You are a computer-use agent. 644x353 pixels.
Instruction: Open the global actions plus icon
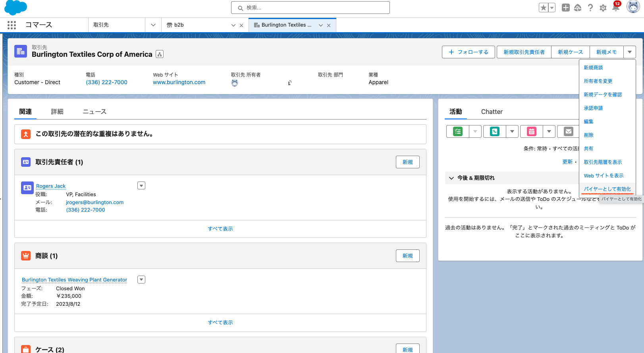(x=566, y=8)
